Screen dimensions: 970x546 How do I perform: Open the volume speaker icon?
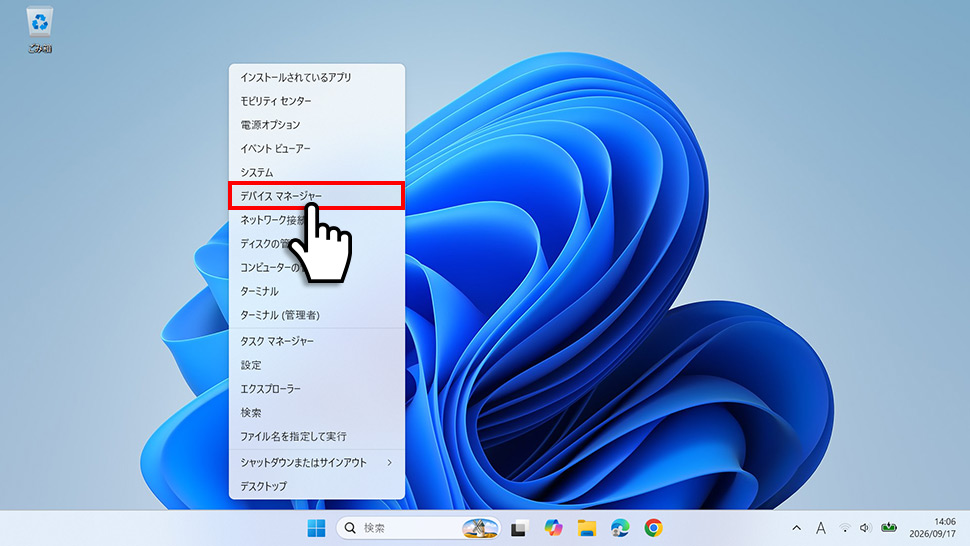click(x=865, y=528)
